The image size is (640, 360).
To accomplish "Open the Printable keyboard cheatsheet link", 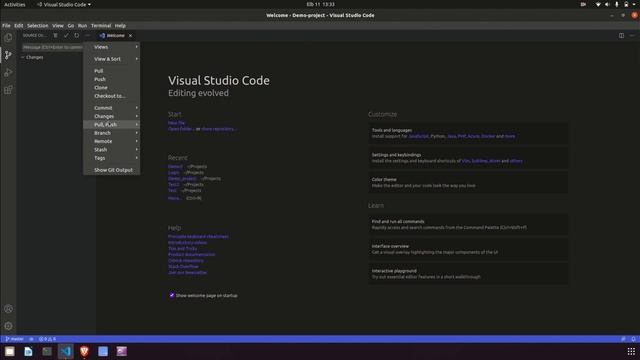I will point(198,236).
